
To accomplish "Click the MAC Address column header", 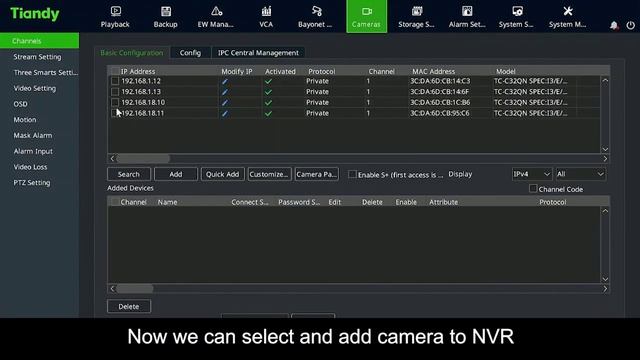I will point(433,71).
